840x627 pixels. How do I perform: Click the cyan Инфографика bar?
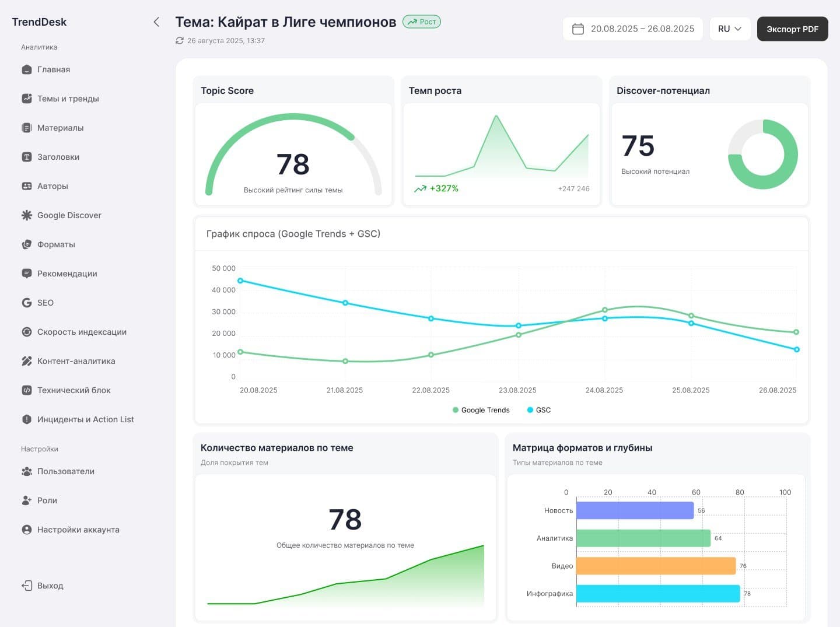tap(658, 594)
